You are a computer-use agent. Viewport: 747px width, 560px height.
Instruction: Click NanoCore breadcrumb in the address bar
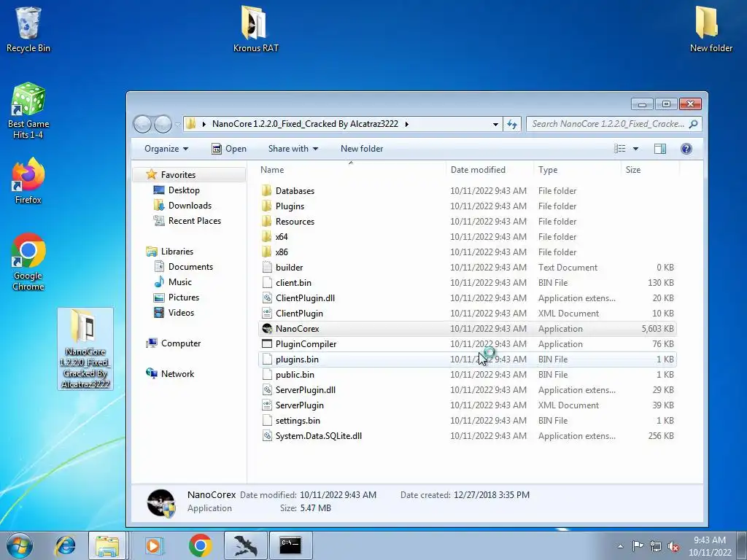click(x=305, y=124)
